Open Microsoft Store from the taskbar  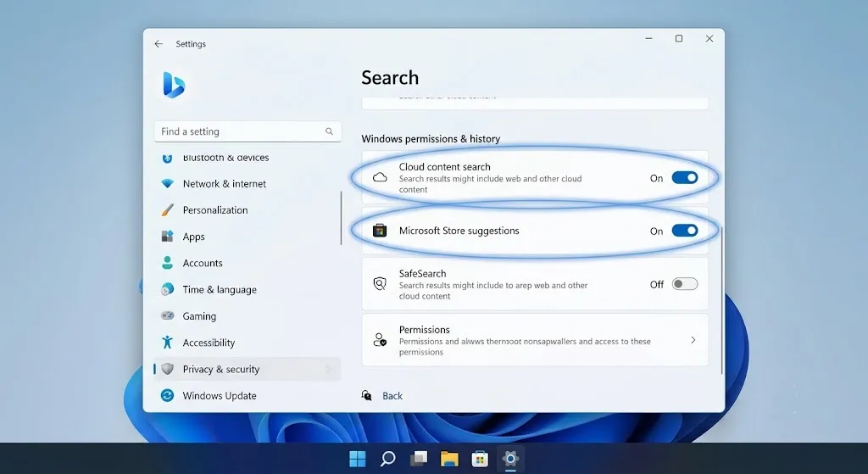pos(480,459)
